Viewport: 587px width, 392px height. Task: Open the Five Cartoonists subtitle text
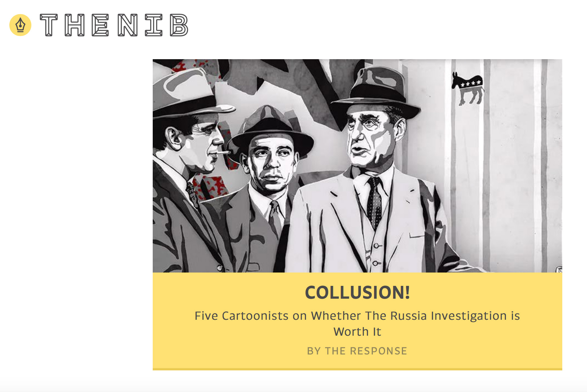[357, 323]
